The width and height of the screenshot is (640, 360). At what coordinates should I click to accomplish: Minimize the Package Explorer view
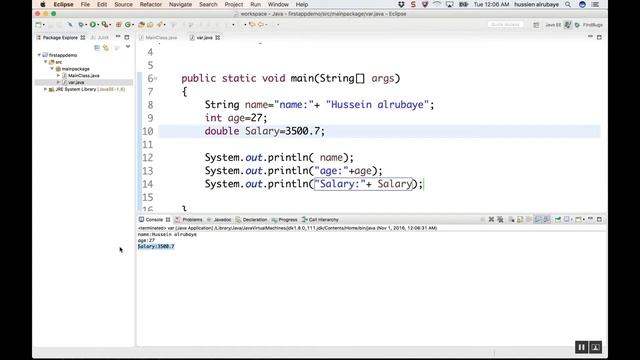(x=118, y=37)
